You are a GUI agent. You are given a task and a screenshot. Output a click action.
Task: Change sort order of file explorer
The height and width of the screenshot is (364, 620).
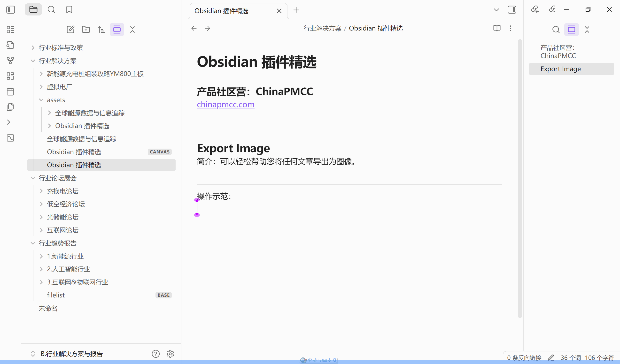coord(101,29)
